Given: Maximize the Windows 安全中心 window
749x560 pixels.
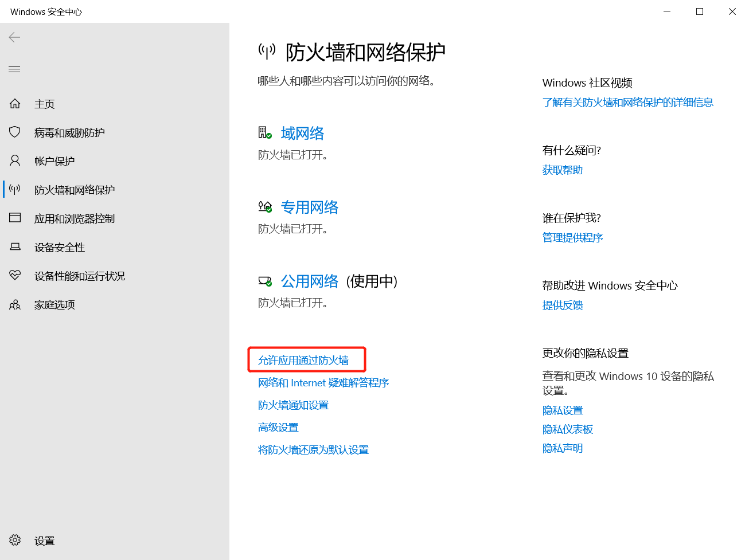Looking at the screenshot, I should tap(700, 11).
